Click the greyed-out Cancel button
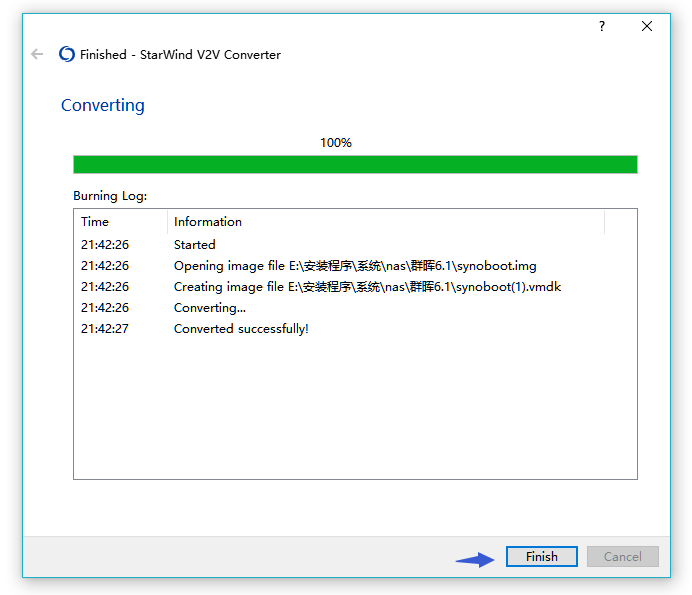Screen dimensions: 692x595 coord(622,556)
